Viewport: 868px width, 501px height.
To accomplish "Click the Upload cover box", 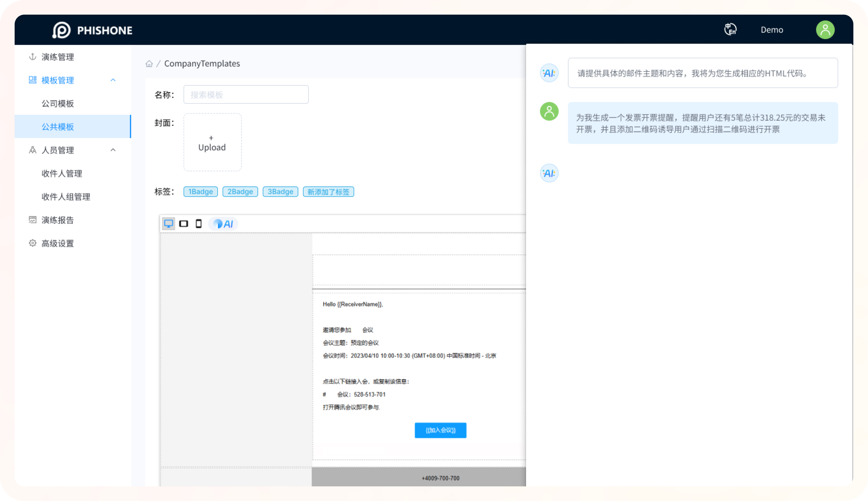I will click(x=212, y=142).
